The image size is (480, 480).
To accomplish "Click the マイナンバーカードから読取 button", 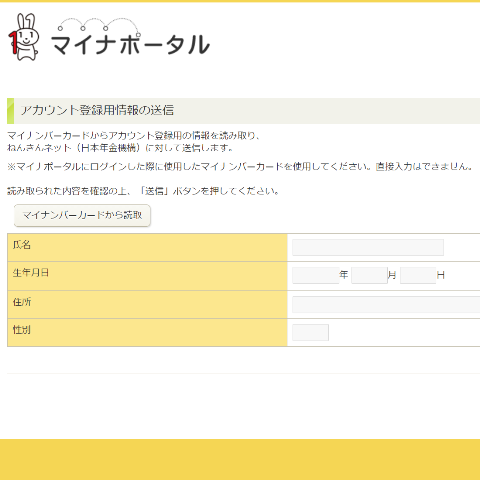I will pyautogui.click(x=82, y=215).
